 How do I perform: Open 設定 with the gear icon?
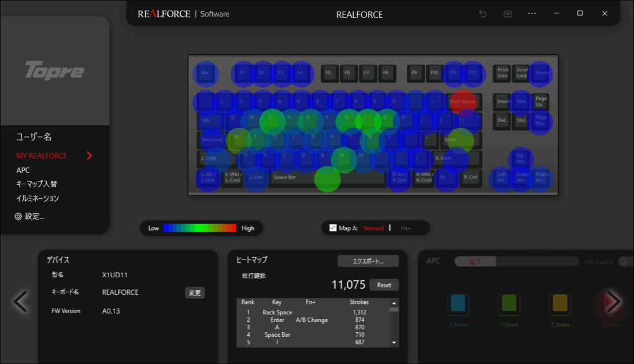[29, 216]
